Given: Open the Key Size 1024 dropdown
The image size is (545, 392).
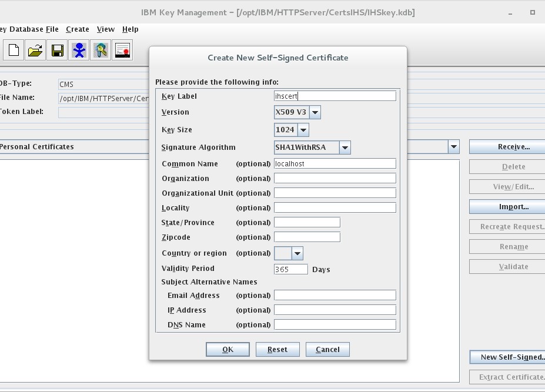Looking at the screenshot, I should (303, 130).
